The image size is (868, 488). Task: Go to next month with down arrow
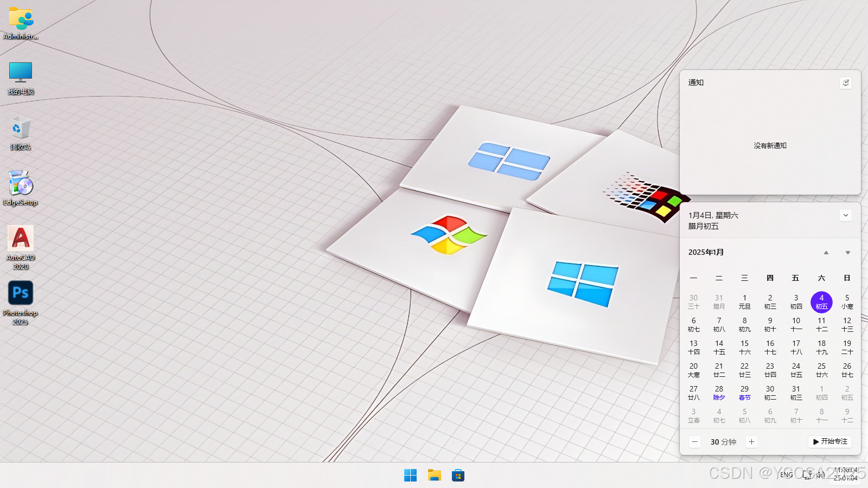(x=848, y=253)
